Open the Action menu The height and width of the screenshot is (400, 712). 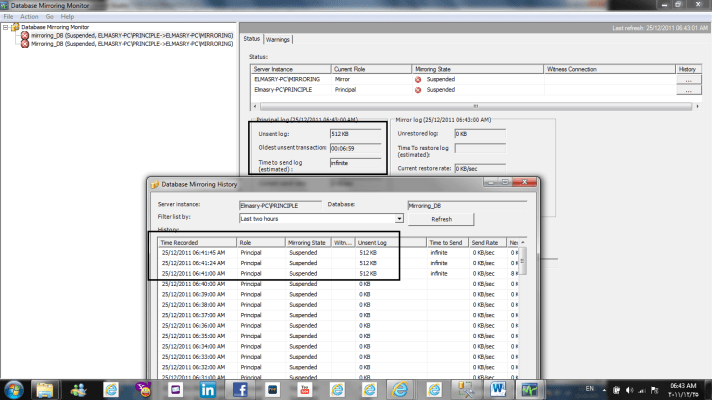[30, 16]
